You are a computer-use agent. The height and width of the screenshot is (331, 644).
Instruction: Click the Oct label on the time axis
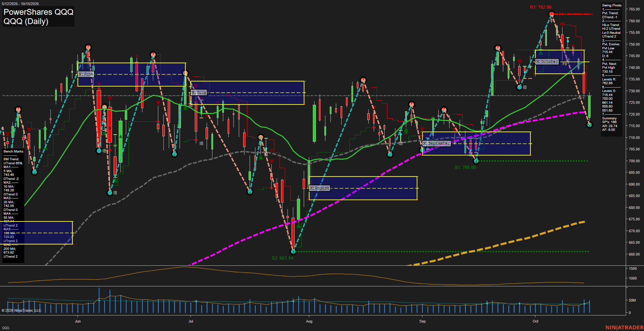tap(535, 321)
